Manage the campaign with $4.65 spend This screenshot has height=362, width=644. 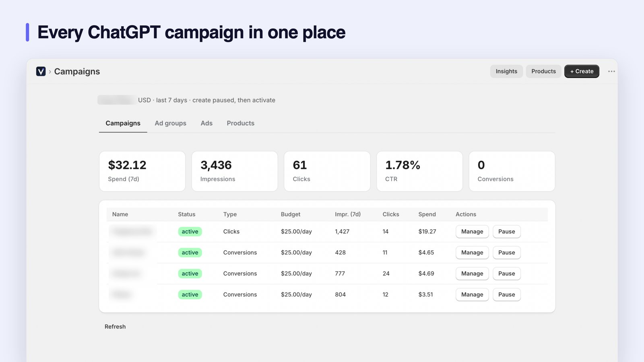click(x=472, y=252)
